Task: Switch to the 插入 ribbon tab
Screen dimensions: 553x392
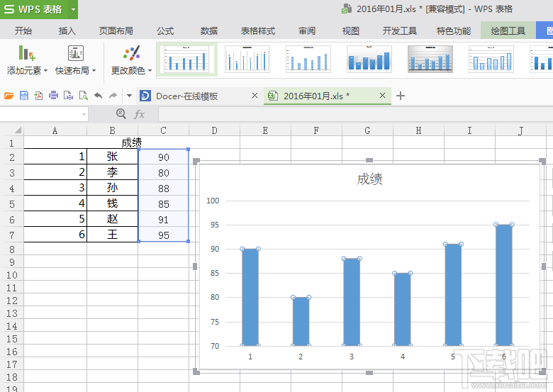Action: tap(67, 31)
